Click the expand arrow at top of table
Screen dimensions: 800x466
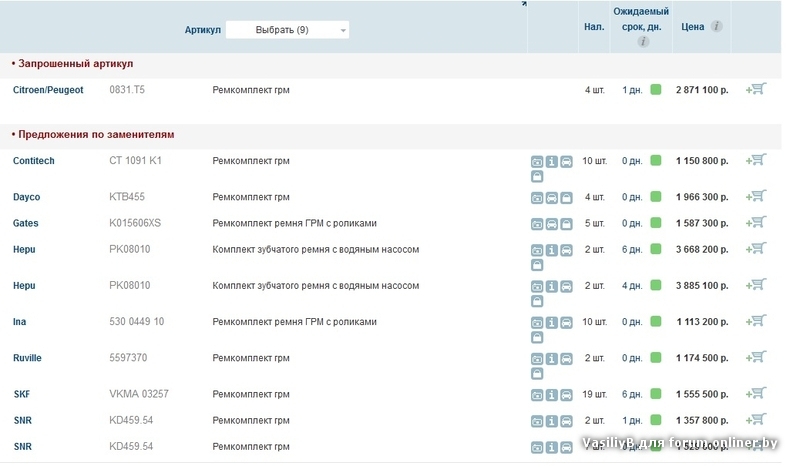522,6
